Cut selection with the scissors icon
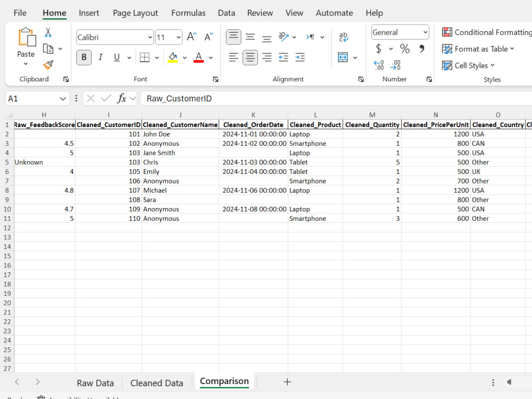 coord(48,32)
